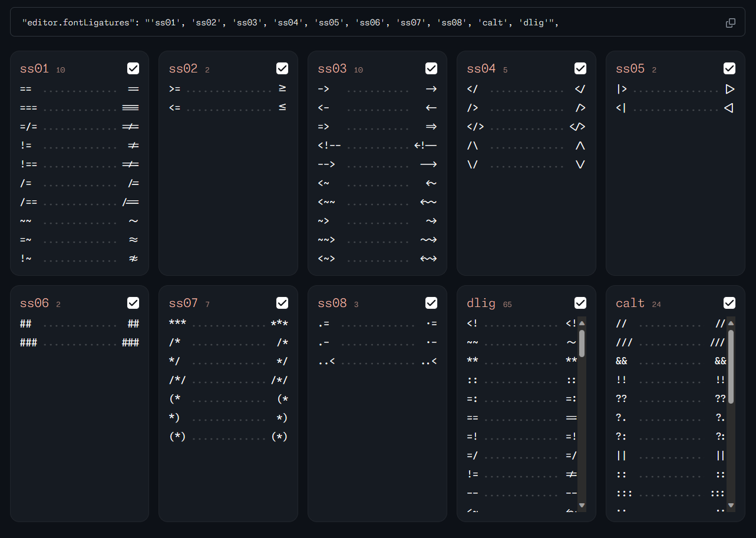Viewport: 756px width, 538px height.
Task: Select the '||' row in calt list
Action: [x=671, y=456]
